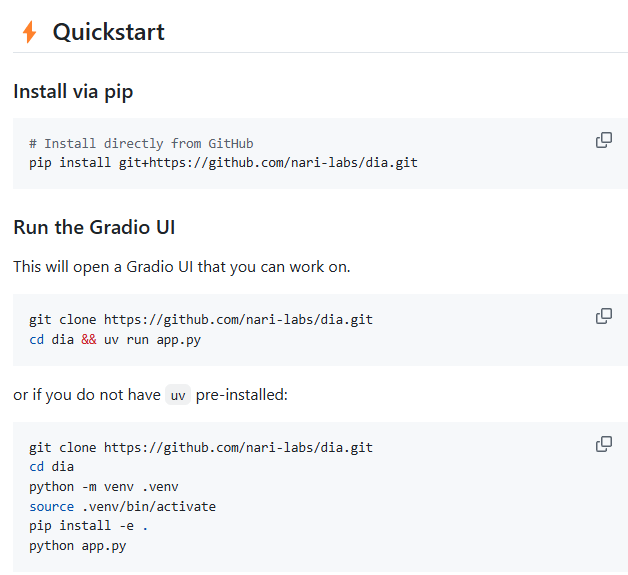
Task: Click the cd dia && uv run line
Action: click(x=115, y=340)
